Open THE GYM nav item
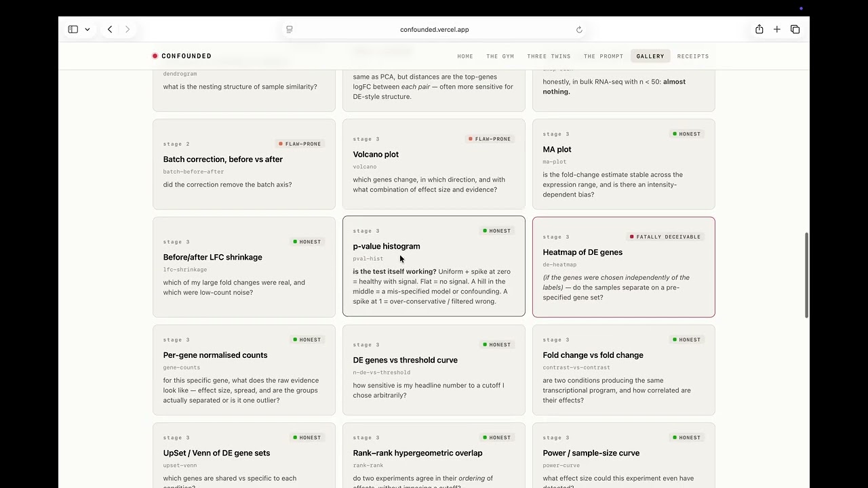Screen dimensions: 868x488 click(x=500, y=56)
